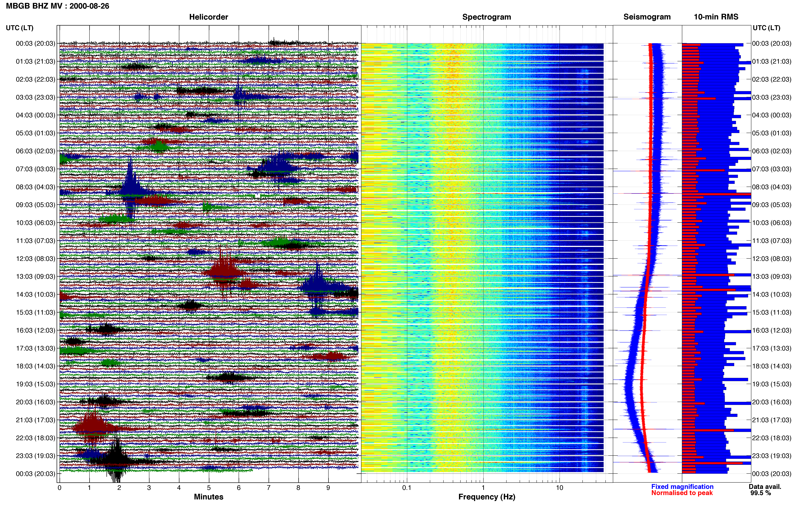Click the left time label '21:03 (17:03)'
The image size is (812, 508).
click(x=35, y=420)
